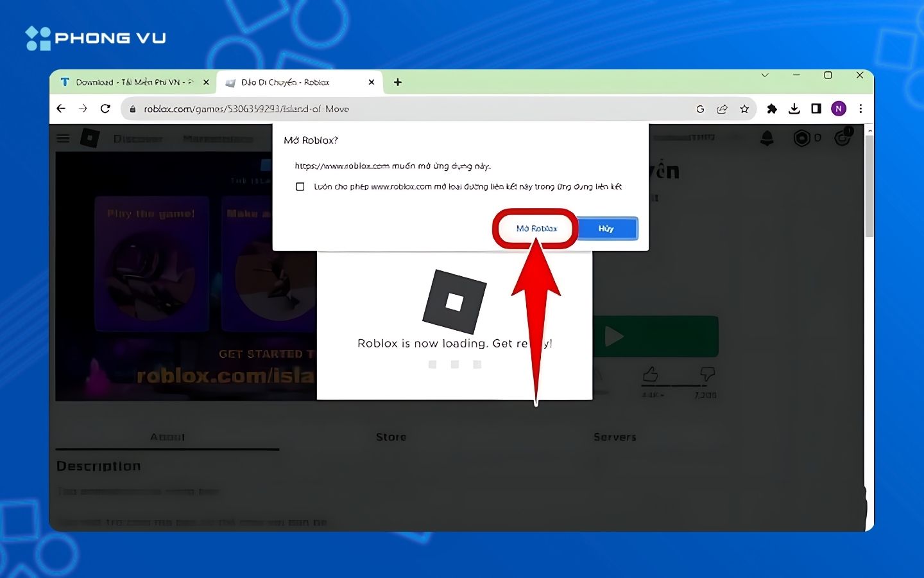Open the profile menu via the N avatar

pyautogui.click(x=838, y=109)
